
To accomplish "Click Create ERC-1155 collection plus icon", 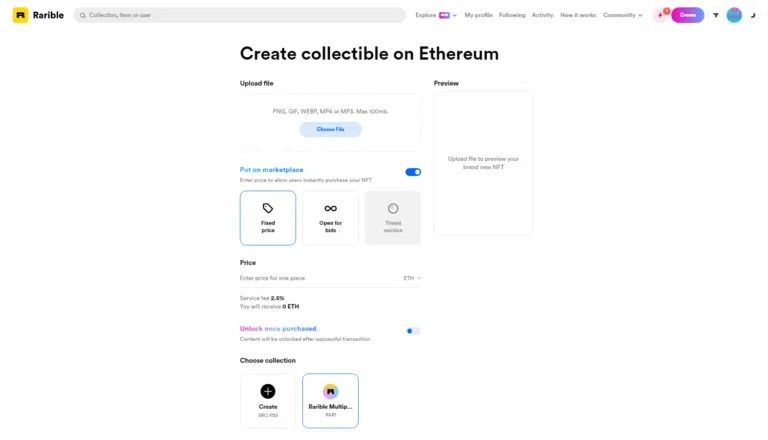I will (x=268, y=392).
